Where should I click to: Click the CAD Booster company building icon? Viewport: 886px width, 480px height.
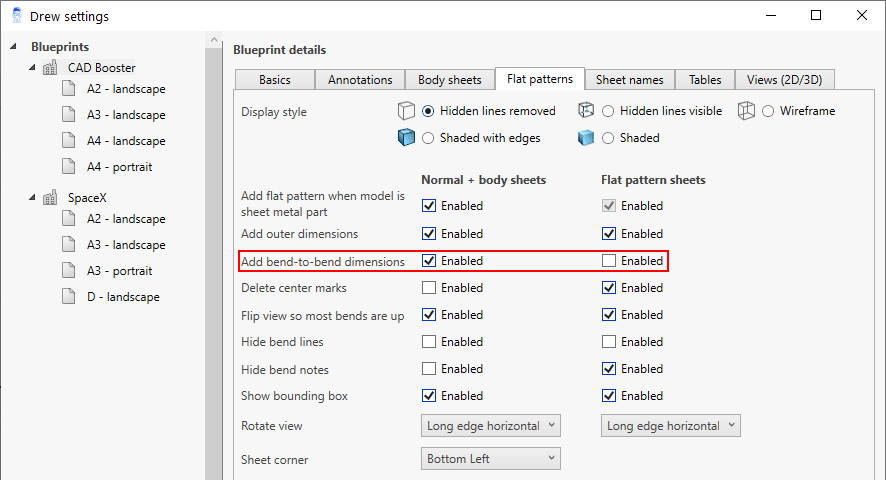click(51, 68)
